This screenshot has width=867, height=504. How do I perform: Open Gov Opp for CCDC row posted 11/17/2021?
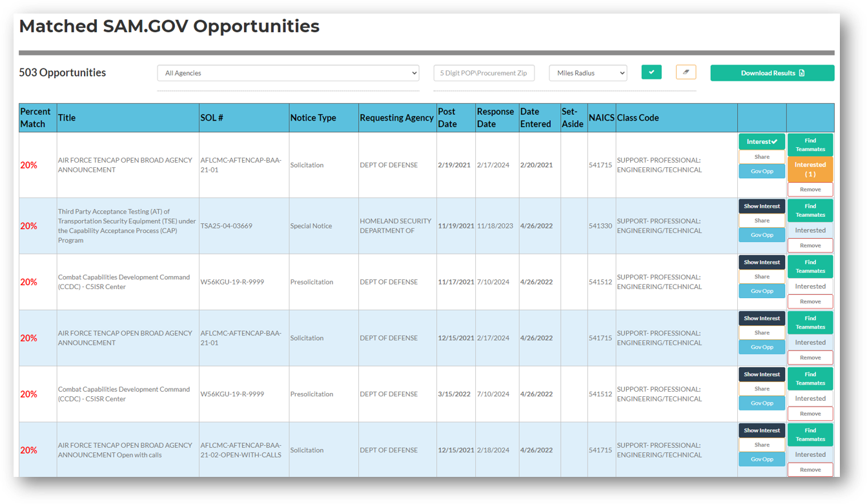(x=762, y=291)
